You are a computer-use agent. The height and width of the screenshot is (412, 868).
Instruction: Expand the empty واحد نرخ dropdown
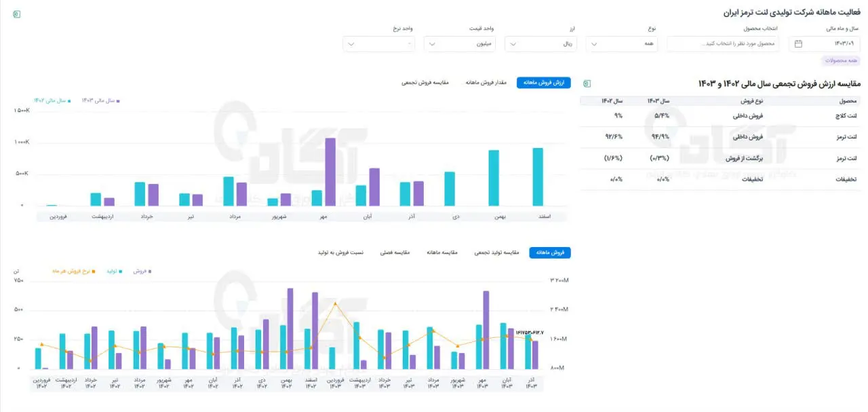(x=378, y=44)
